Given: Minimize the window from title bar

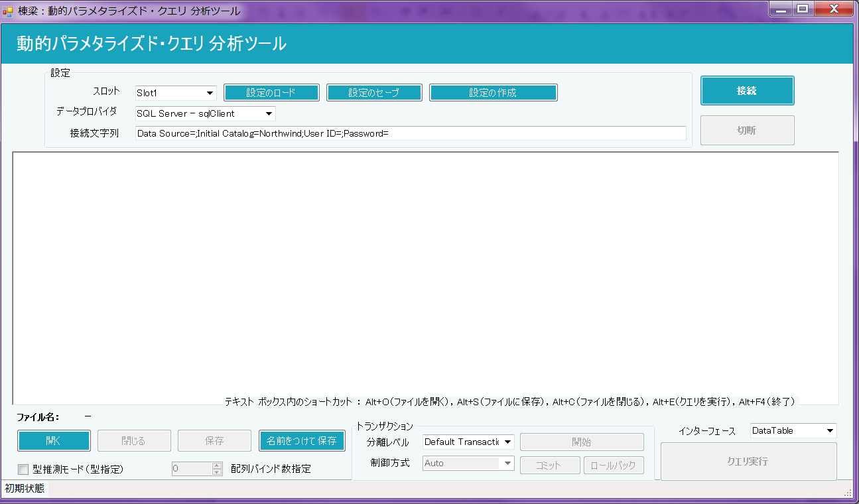Looking at the screenshot, I should coord(781,9).
